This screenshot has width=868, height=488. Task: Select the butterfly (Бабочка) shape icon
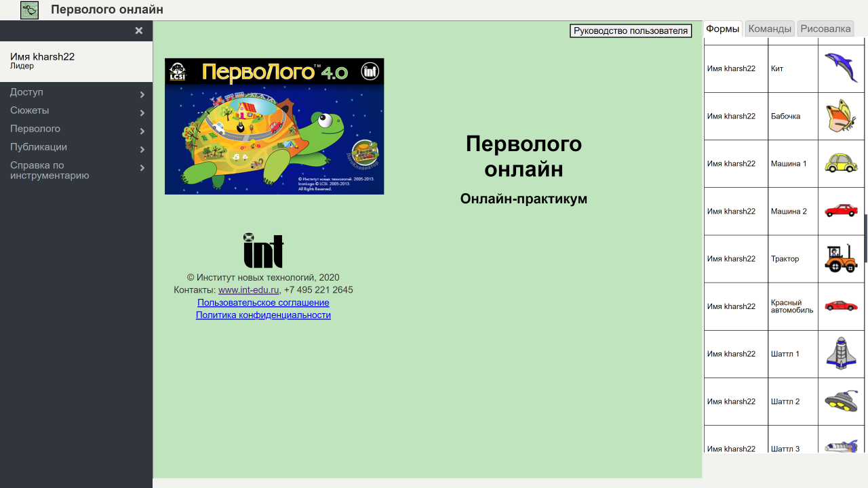click(841, 116)
